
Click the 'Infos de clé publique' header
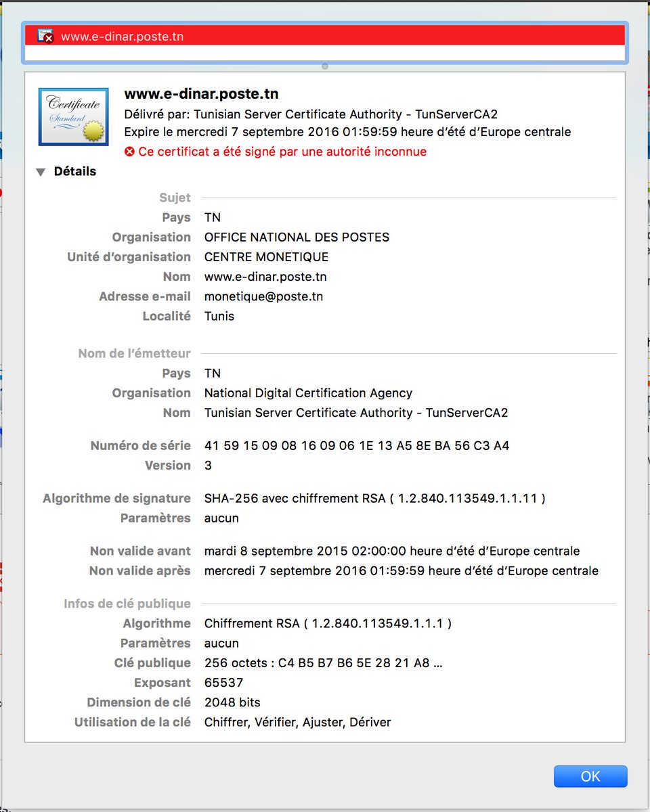[x=127, y=604]
